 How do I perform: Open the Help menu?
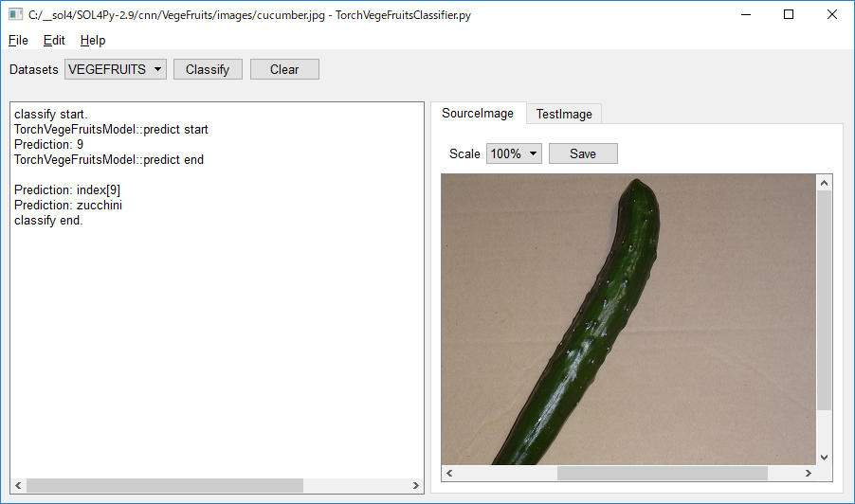pos(93,41)
